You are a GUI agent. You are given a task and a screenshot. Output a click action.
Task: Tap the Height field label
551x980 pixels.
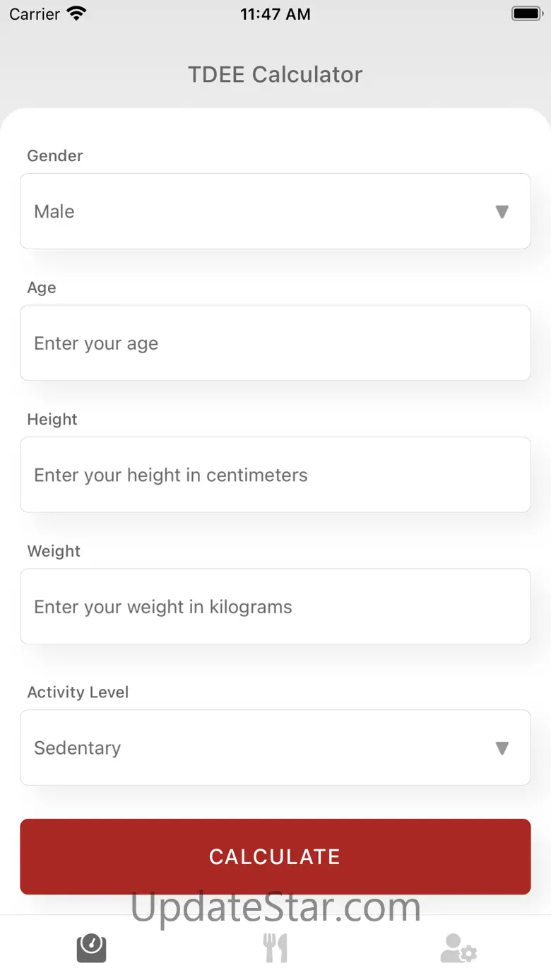click(52, 420)
